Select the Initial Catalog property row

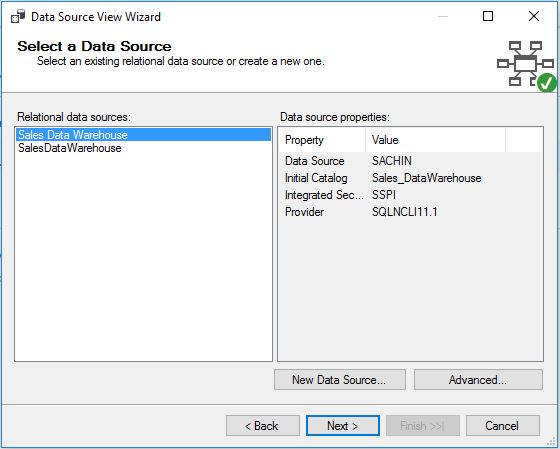point(411,178)
